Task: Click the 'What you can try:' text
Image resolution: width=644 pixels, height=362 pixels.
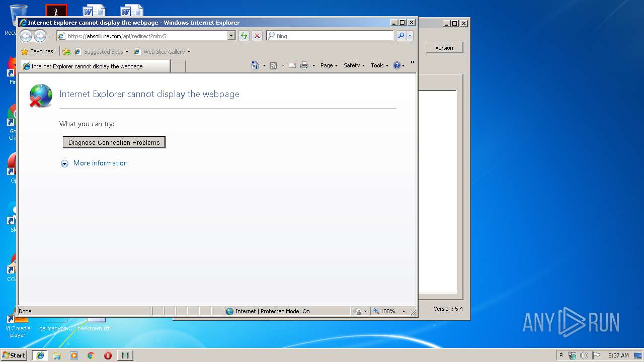Action: pos(87,124)
